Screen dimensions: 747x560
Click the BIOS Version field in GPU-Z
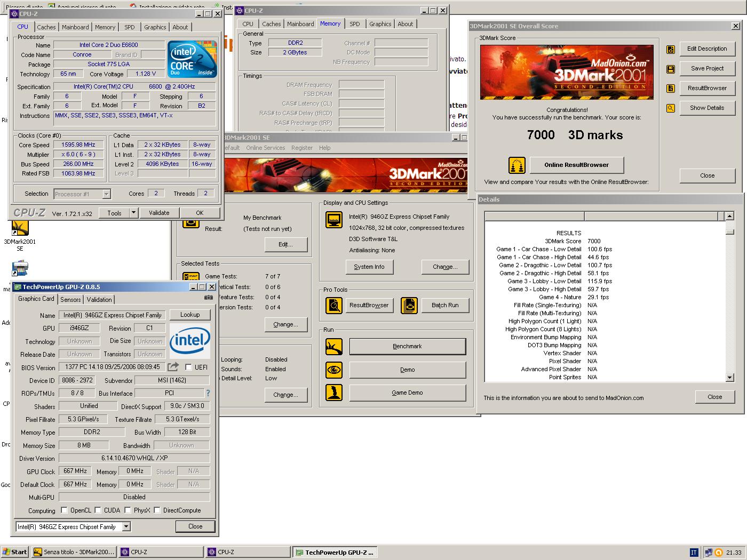tap(112, 367)
